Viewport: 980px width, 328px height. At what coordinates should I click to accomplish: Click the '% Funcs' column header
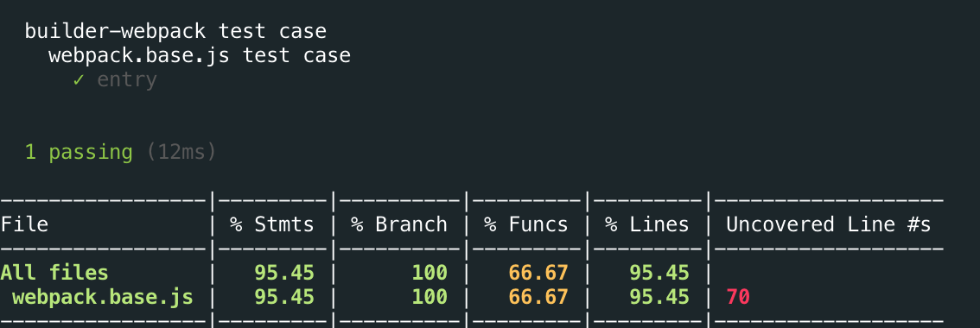point(526,224)
